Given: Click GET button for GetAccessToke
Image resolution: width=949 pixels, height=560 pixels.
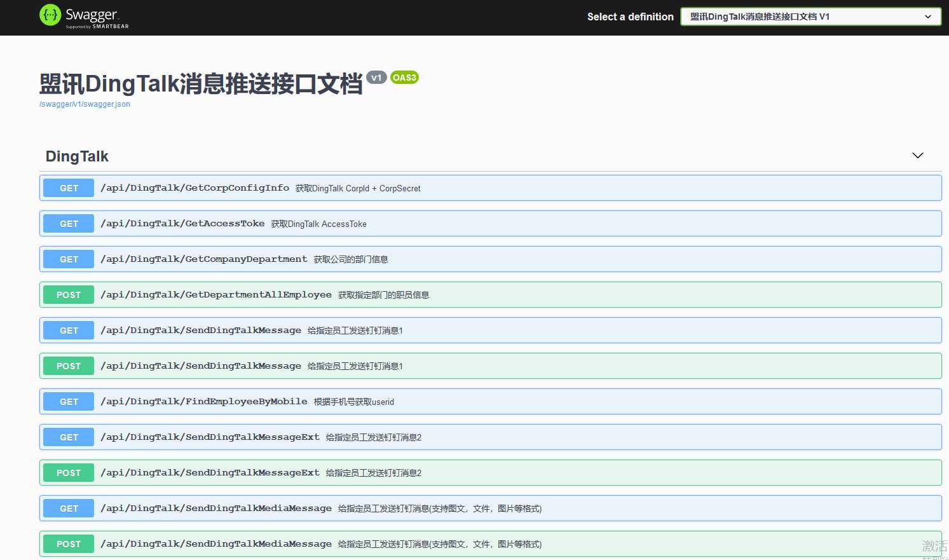Looking at the screenshot, I should [x=69, y=224].
